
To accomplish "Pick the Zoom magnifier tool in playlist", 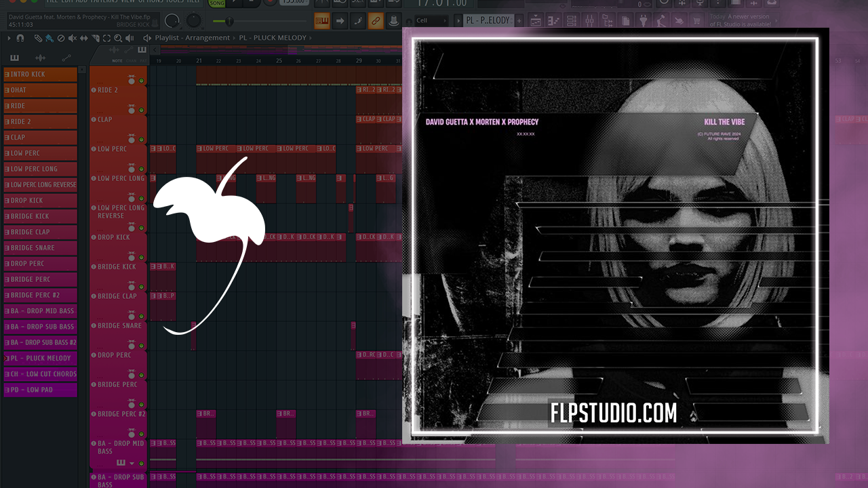I will pos(118,39).
